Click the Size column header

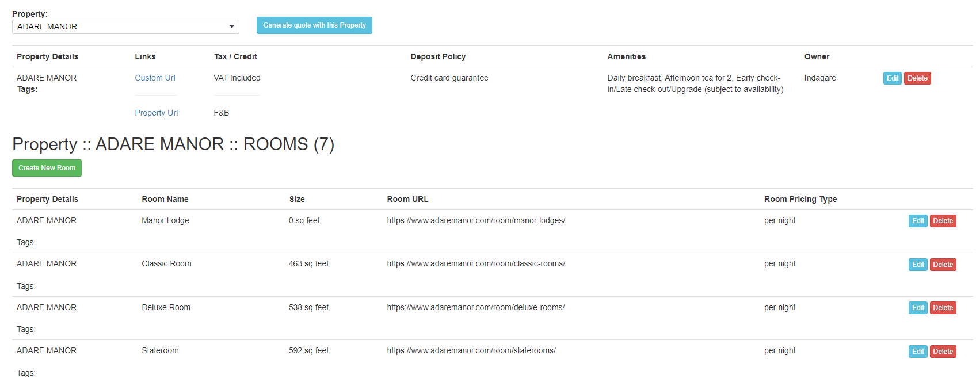[297, 199]
